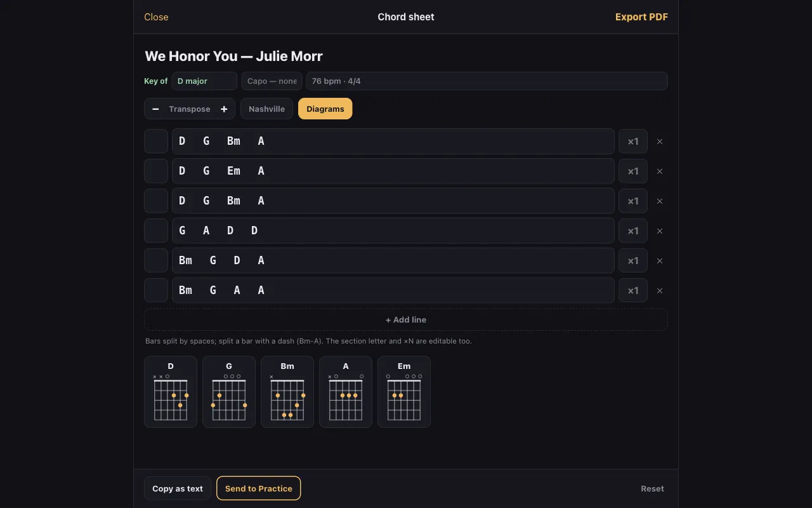Click the 'Chord sheet' header title
812x508 pixels.
click(406, 17)
